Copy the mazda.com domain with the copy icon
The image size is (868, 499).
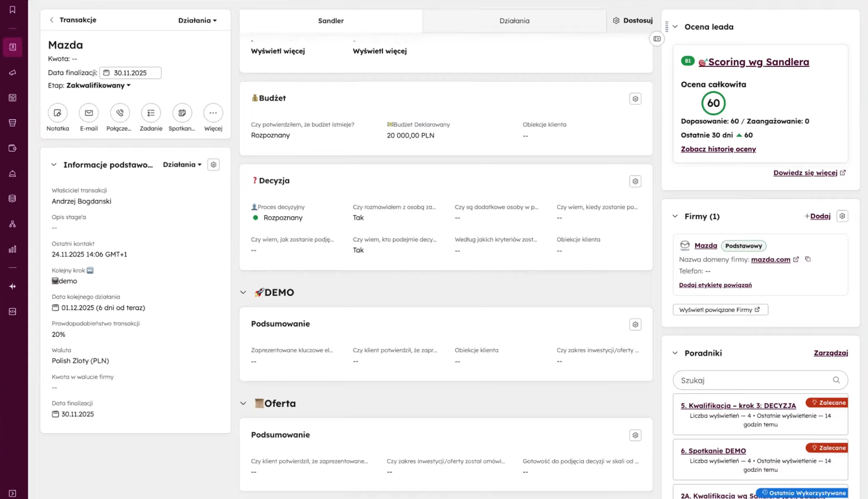tap(808, 259)
